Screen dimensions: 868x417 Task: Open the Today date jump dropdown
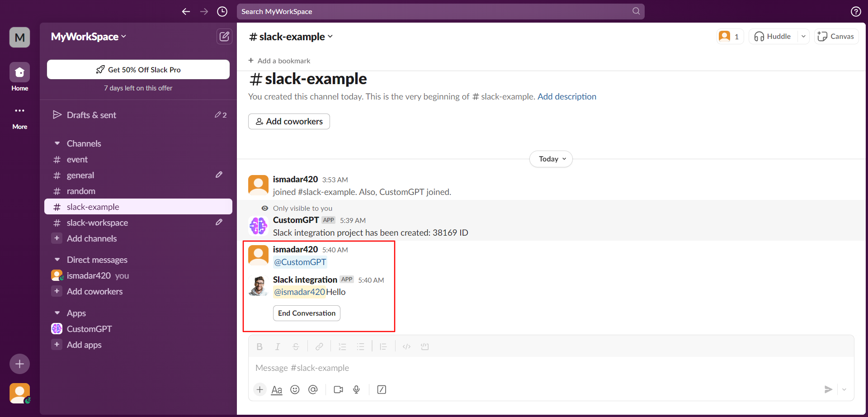[x=551, y=159]
